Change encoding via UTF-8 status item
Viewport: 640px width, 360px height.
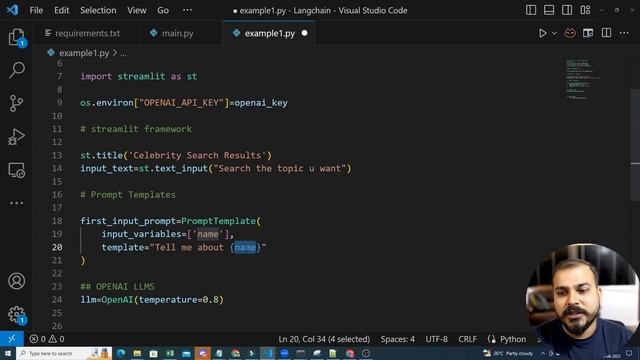(436, 339)
